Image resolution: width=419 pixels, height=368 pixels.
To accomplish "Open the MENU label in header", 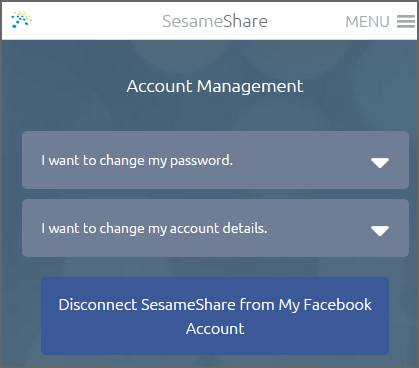I will [367, 22].
